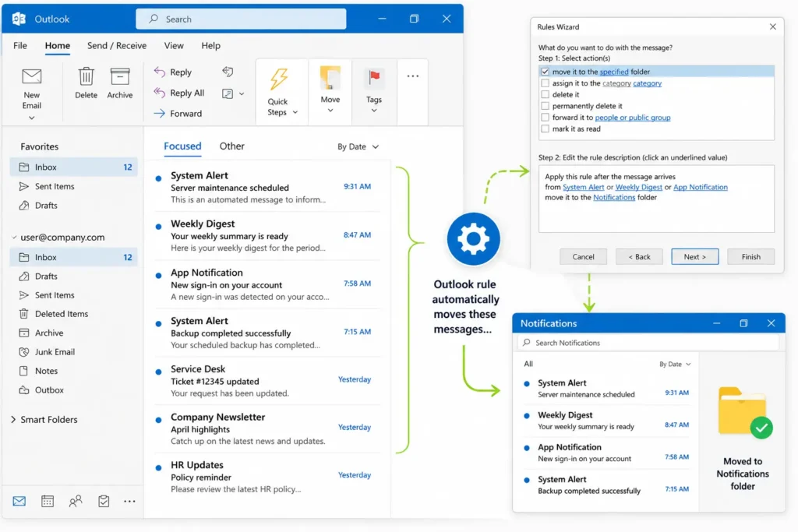
Task: Open meeting reply dropdown arrow near Reply All
Action: click(x=242, y=93)
